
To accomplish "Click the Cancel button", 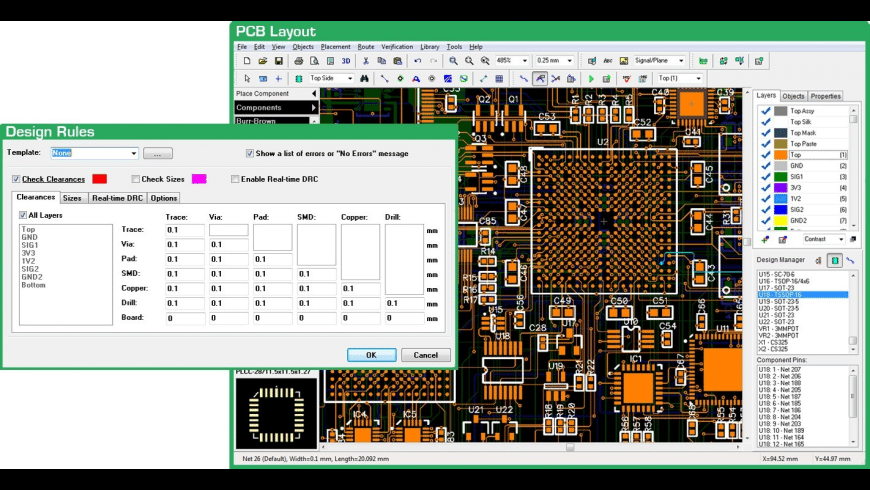I will point(425,355).
